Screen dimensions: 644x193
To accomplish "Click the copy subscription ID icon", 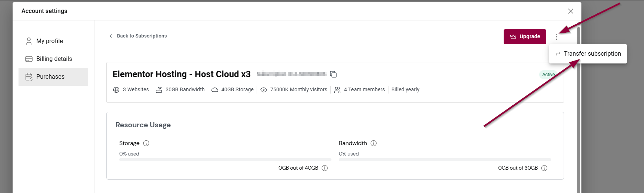I will (x=333, y=74).
